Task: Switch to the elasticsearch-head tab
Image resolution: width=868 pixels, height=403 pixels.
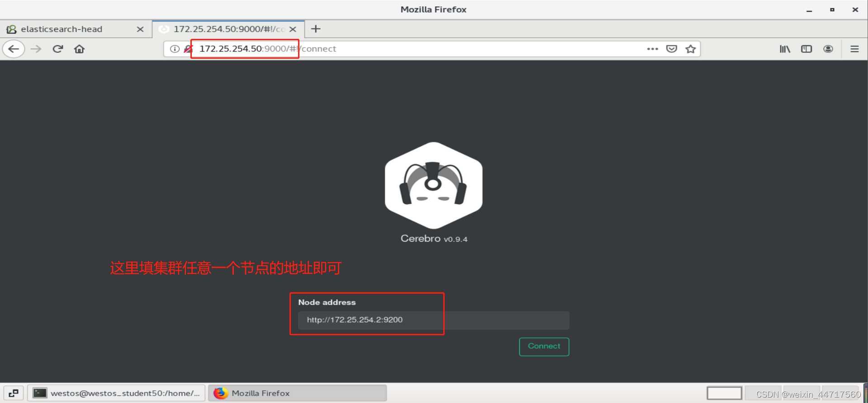Action: coord(76,29)
